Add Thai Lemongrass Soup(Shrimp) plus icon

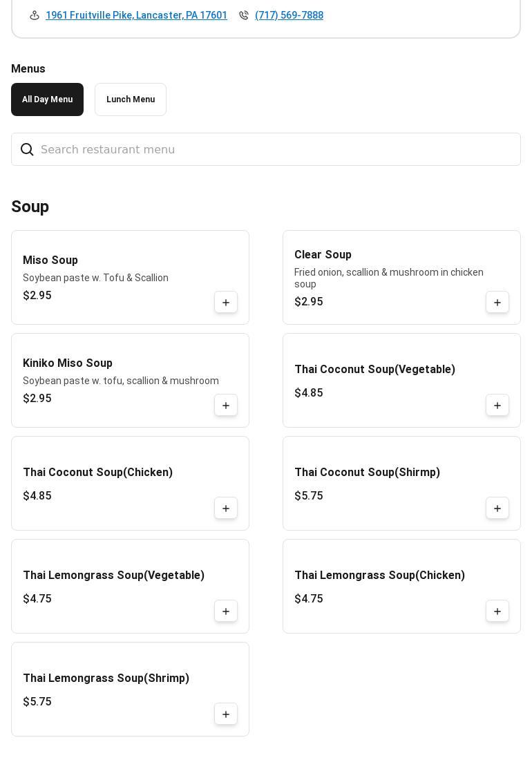(226, 714)
